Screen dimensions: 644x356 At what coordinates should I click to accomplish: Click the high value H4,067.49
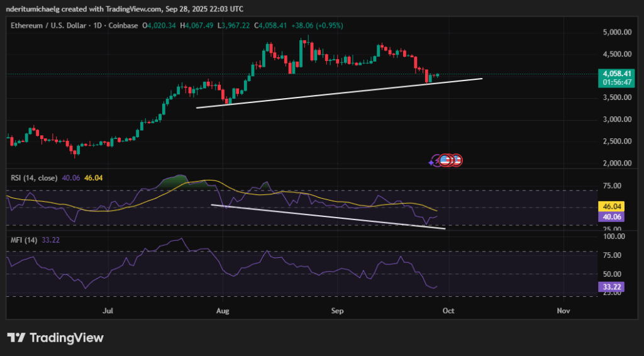pos(197,25)
